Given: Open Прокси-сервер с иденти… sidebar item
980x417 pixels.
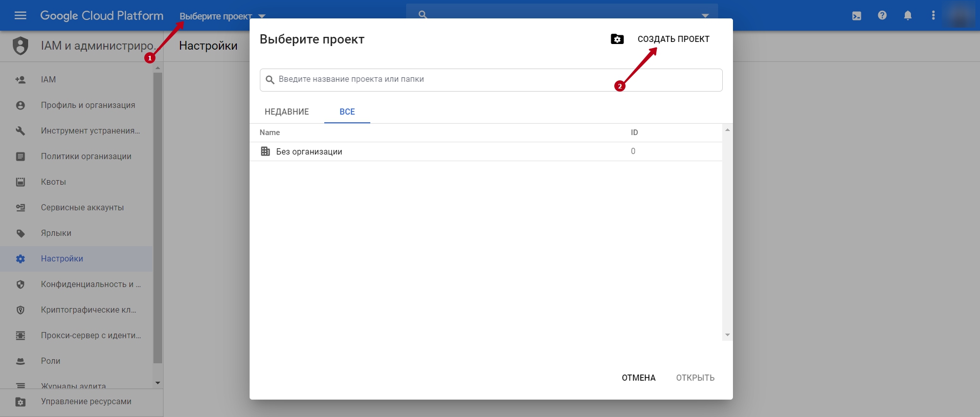Looking at the screenshot, I should pos(77,336).
